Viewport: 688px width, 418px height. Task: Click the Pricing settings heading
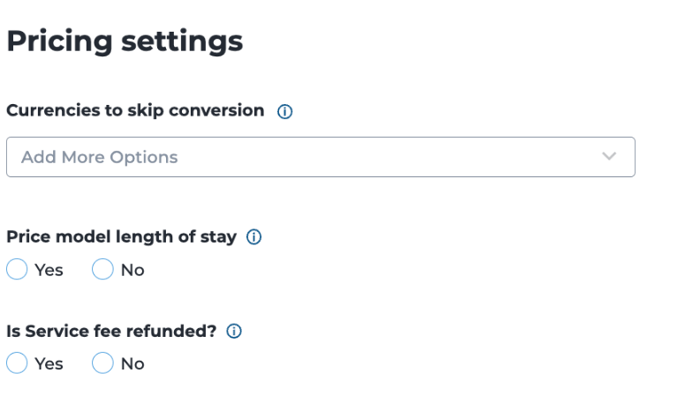tap(125, 42)
